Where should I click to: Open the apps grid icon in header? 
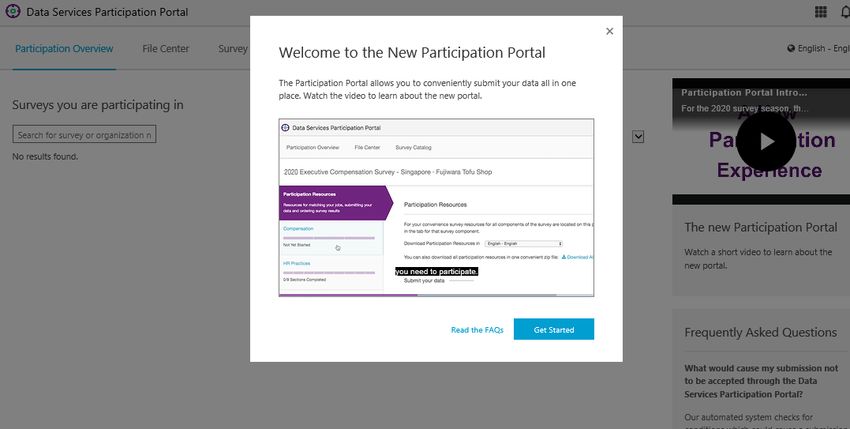(821, 12)
